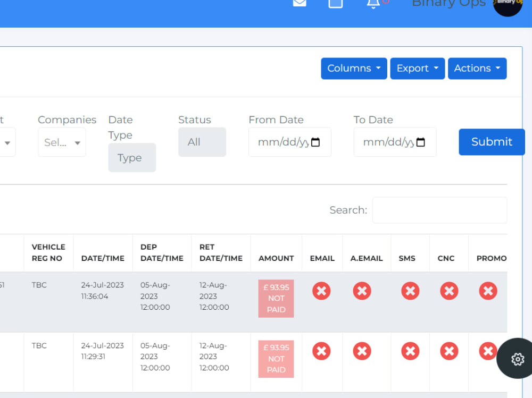The width and height of the screenshot is (532, 398).
Task: Click SMS red X in 11:36:04 row
Action: pos(410,291)
